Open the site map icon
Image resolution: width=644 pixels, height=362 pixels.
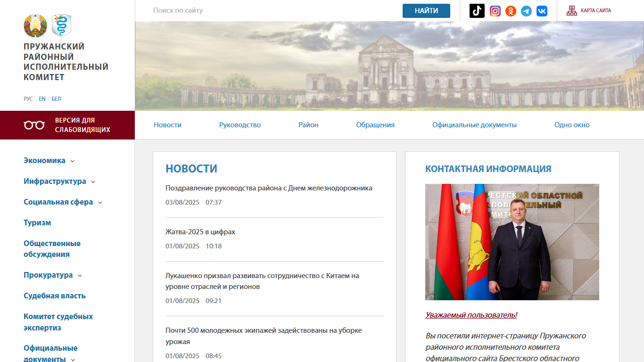click(x=571, y=11)
